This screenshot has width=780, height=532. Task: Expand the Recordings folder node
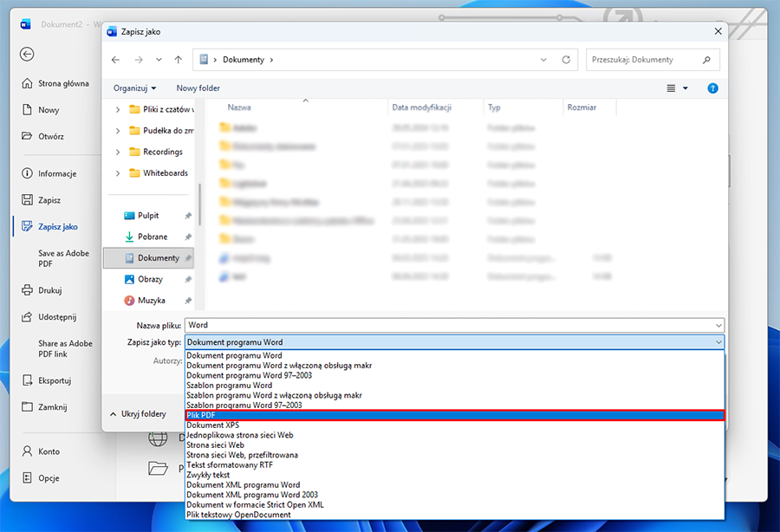point(118,152)
